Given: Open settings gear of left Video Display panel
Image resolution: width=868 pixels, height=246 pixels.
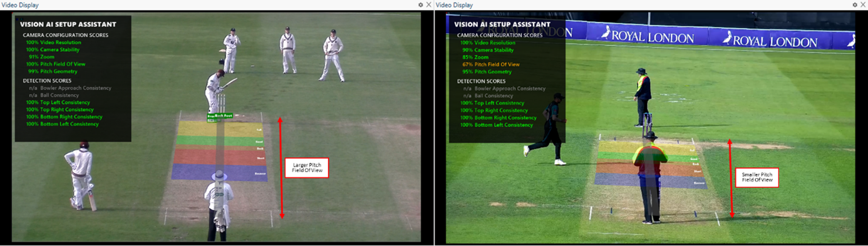Looking at the screenshot, I should pyautogui.click(x=421, y=4).
